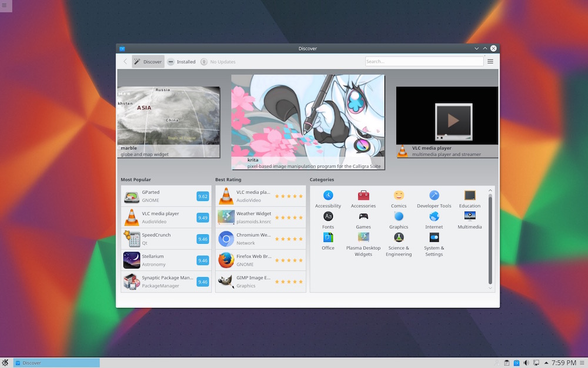Click the Categories scroll-up arrow

[490, 190]
